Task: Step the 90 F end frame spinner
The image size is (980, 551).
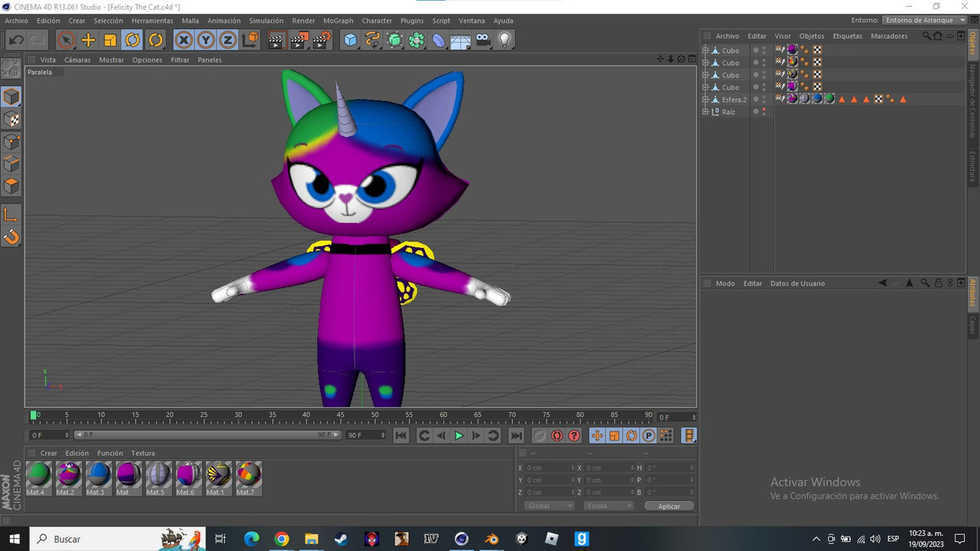Action: (x=384, y=435)
